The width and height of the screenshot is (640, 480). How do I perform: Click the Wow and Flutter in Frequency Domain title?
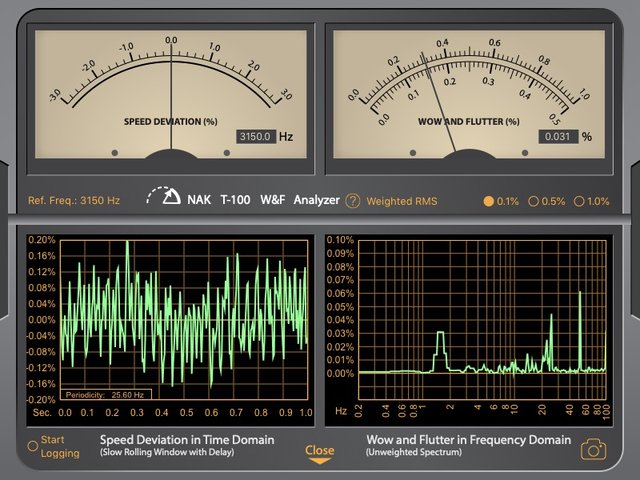coord(469,440)
